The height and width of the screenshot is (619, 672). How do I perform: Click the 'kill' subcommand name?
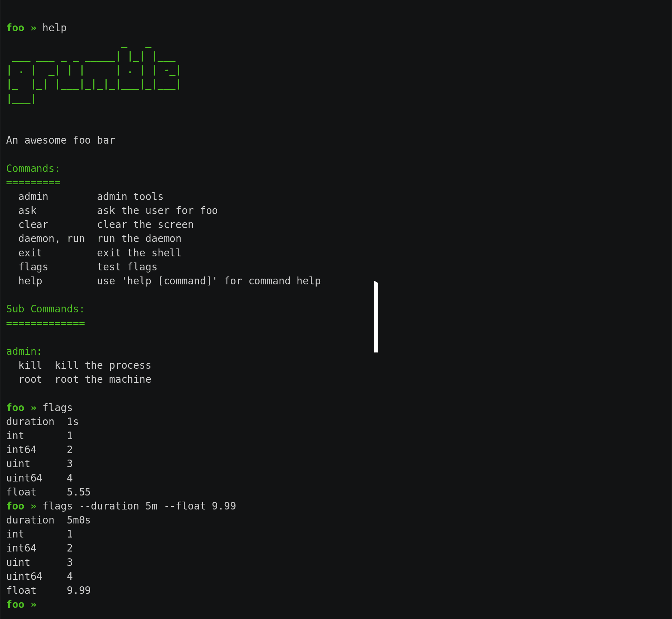click(30, 365)
